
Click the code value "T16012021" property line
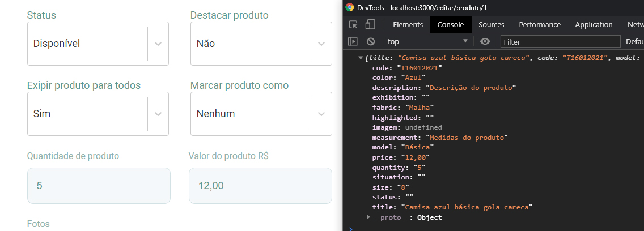click(x=406, y=68)
